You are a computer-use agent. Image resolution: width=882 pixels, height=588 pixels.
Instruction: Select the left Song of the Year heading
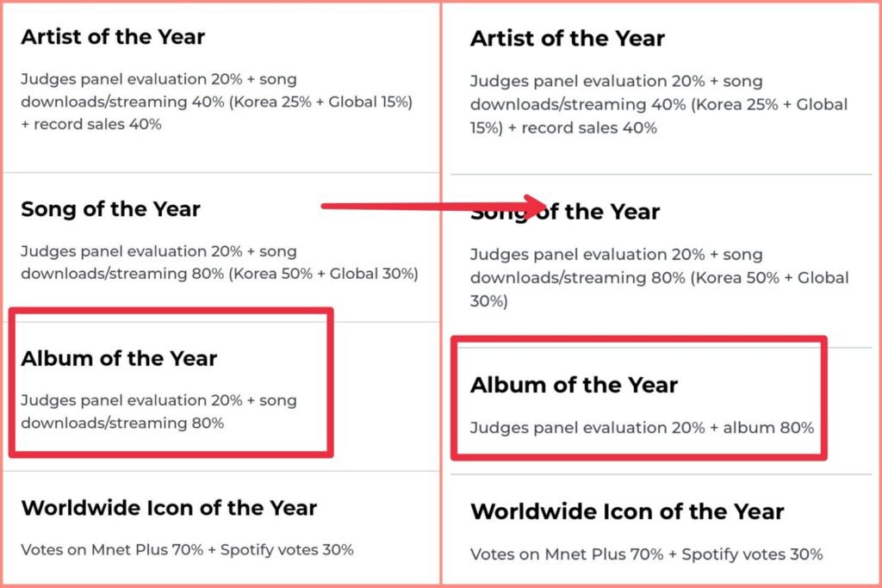click(x=111, y=209)
